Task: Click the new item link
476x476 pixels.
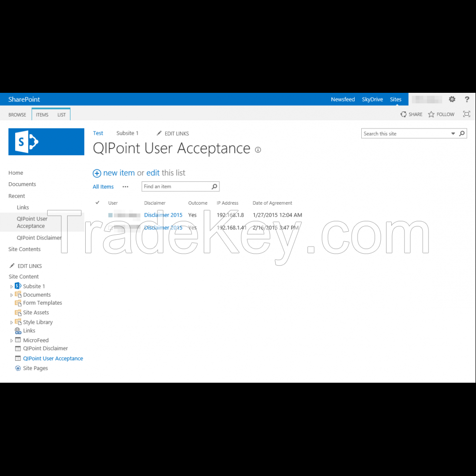Action: click(x=119, y=173)
